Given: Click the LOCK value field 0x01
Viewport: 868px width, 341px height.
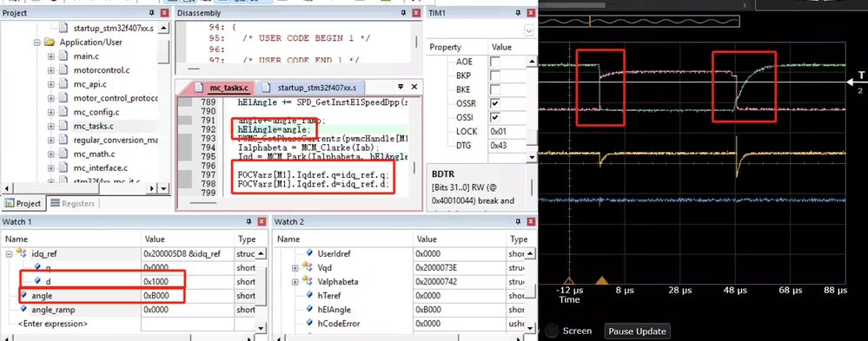Looking at the screenshot, I should (506, 132).
